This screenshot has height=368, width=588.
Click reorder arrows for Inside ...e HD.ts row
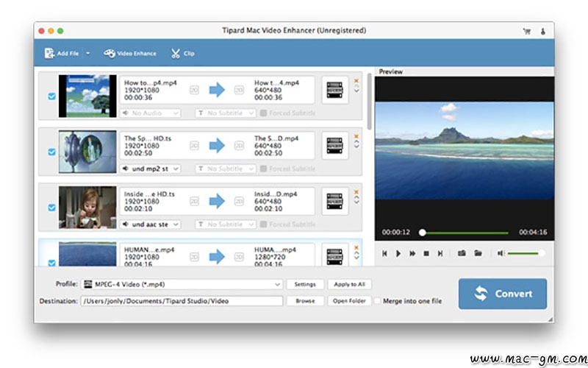(x=356, y=199)
